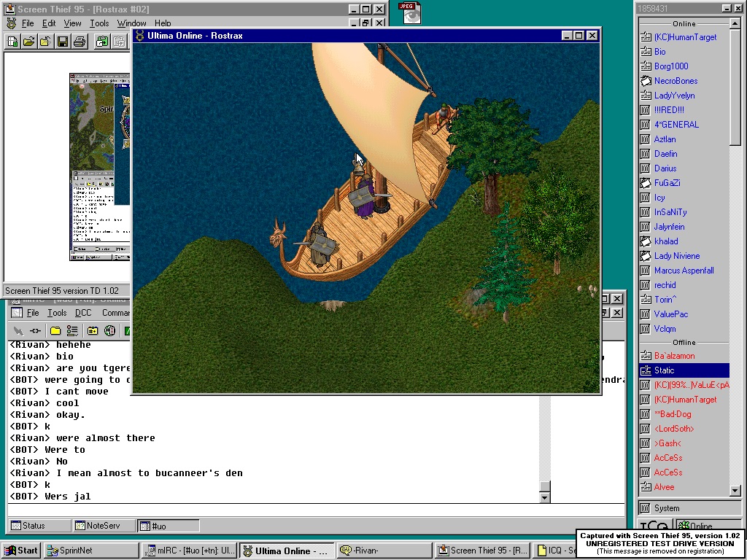Select the offline contact Static in ICQ
The height and width of the screenshot is (560, 747).
tap(664, 370)
